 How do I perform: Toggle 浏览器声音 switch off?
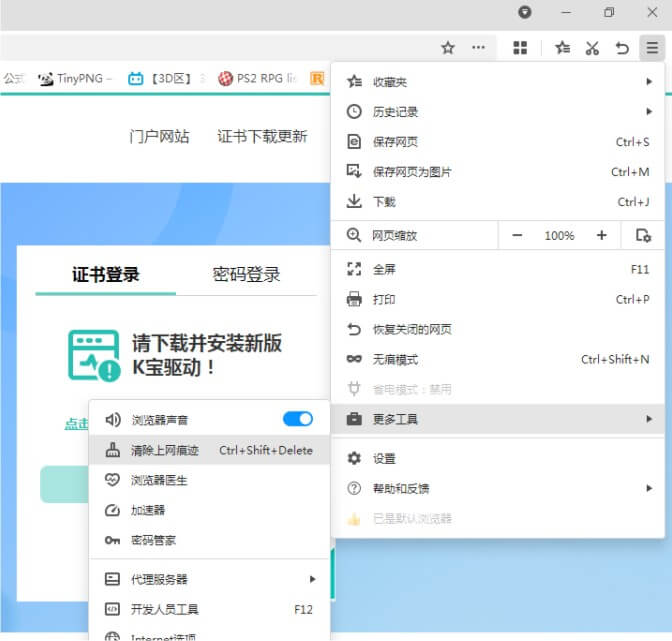[298, 419]
